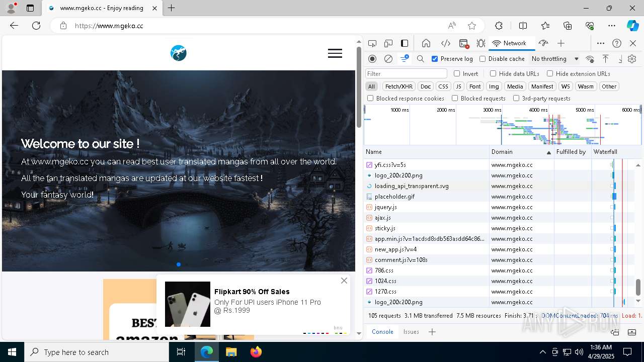Filter requests by Font type

click(475, 86)
